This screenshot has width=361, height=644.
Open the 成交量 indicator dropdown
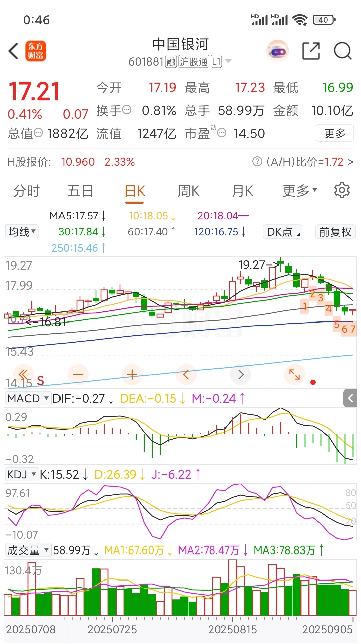(x=28, y=550)
